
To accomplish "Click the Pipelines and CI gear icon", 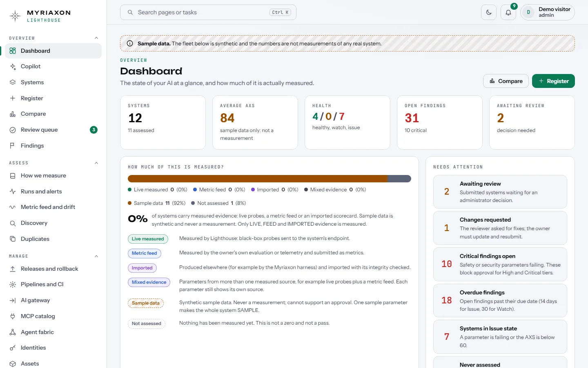I will 13,285.
